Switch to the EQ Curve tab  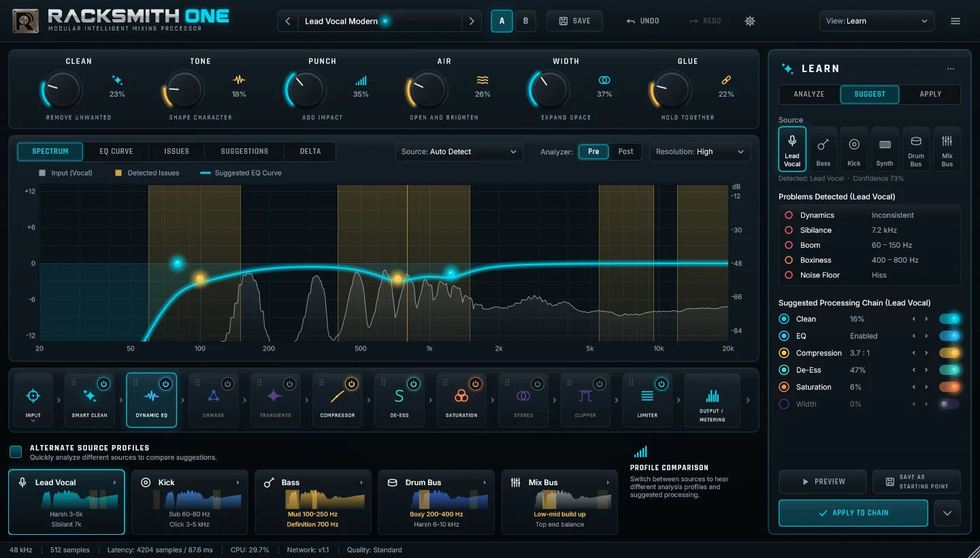(116, 151)
